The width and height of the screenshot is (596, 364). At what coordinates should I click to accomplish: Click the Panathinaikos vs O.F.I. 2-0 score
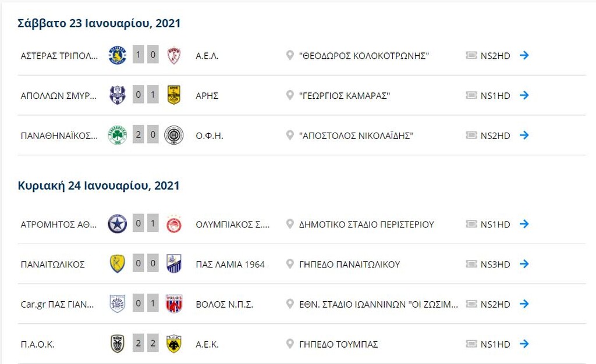coord(146,135)
